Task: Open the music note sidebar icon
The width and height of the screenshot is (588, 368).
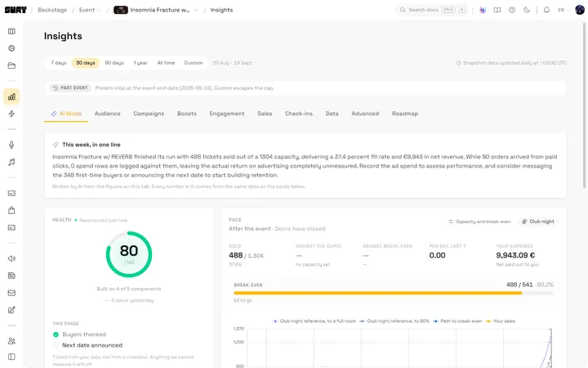Action: [x=11, y=162]
